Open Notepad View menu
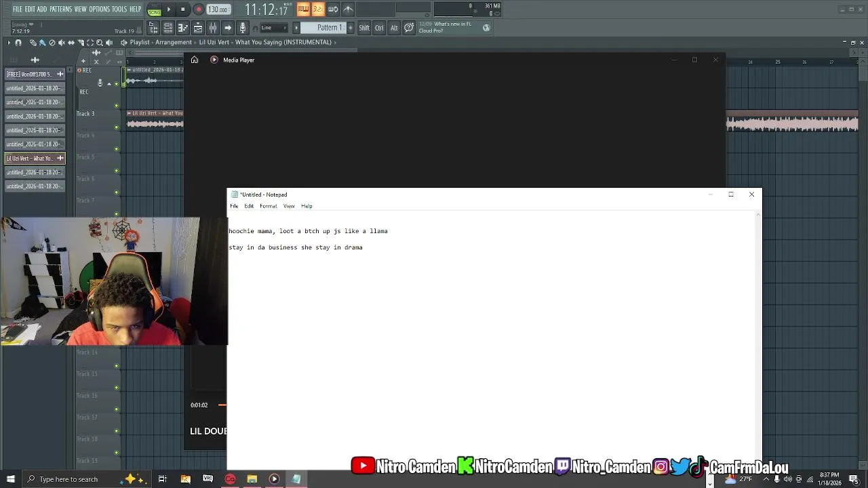This screenshot has width=868, height=488. pos(289,206)
